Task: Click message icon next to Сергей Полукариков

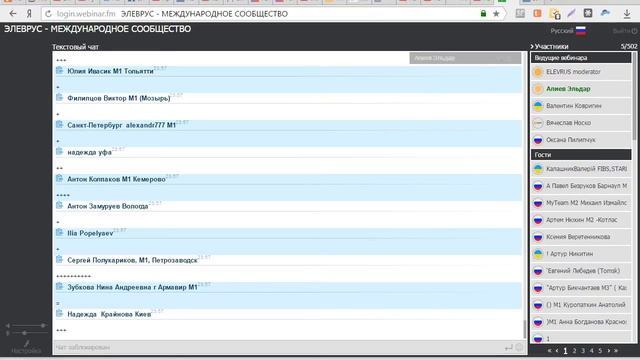Action: 59,259
